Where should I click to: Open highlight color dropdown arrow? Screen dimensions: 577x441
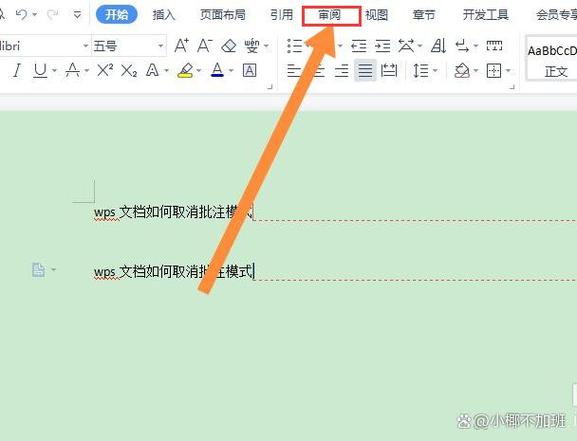(199, 70)
